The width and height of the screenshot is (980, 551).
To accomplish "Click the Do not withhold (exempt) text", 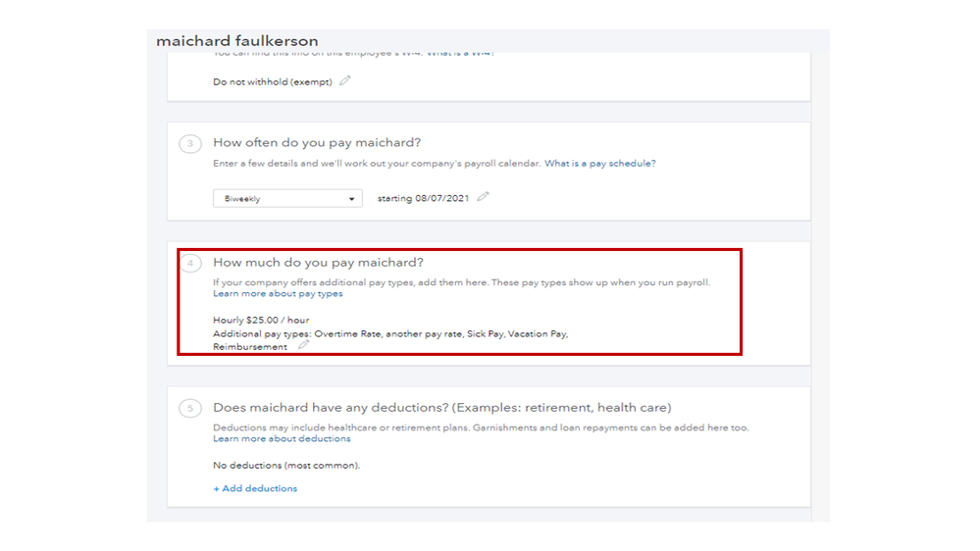I will pyautogui.click(x=272, y=82).
